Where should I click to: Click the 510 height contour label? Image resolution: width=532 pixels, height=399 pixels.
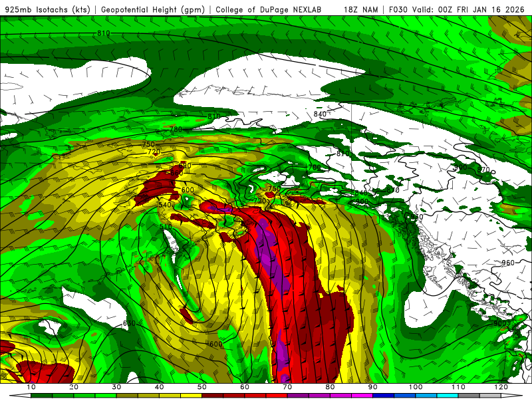click(166, 227)
